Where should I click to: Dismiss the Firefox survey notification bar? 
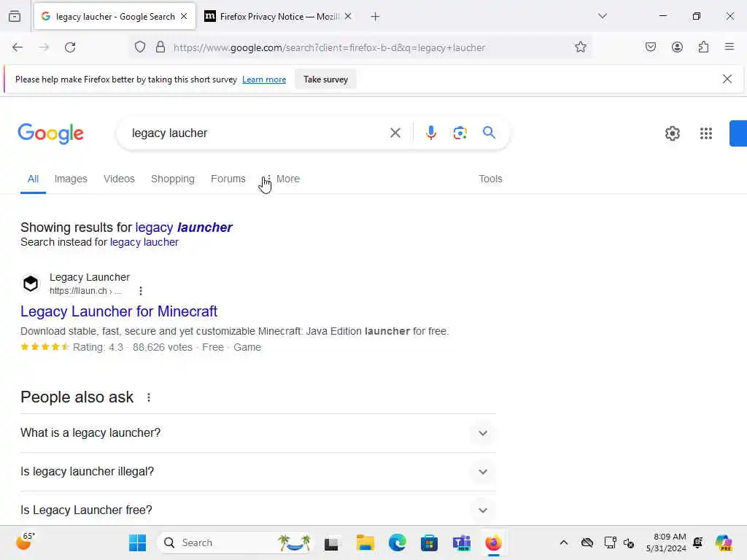pos(727,79)
